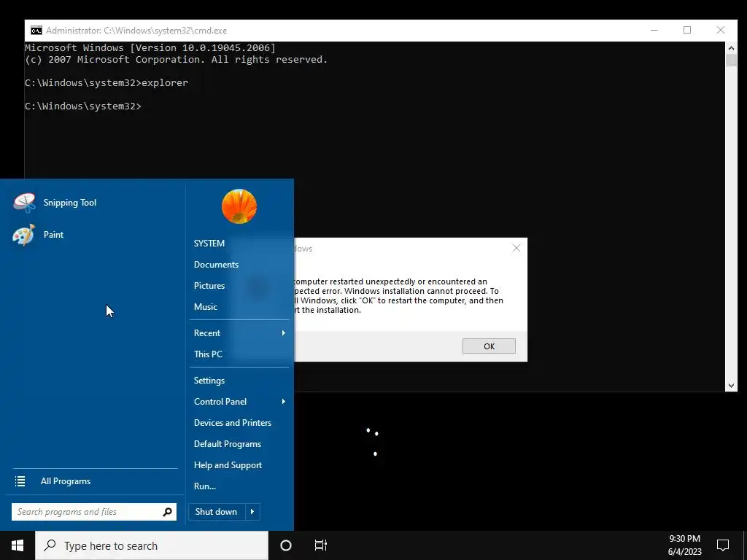
Task: Click the Cortana circle icon on taskbar
Action: [x=286, y=545]
